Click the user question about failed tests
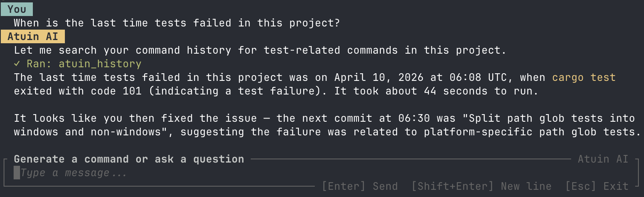Image resolution: width=644 pixels, height=197 pixels. click(x=177, y=23)
